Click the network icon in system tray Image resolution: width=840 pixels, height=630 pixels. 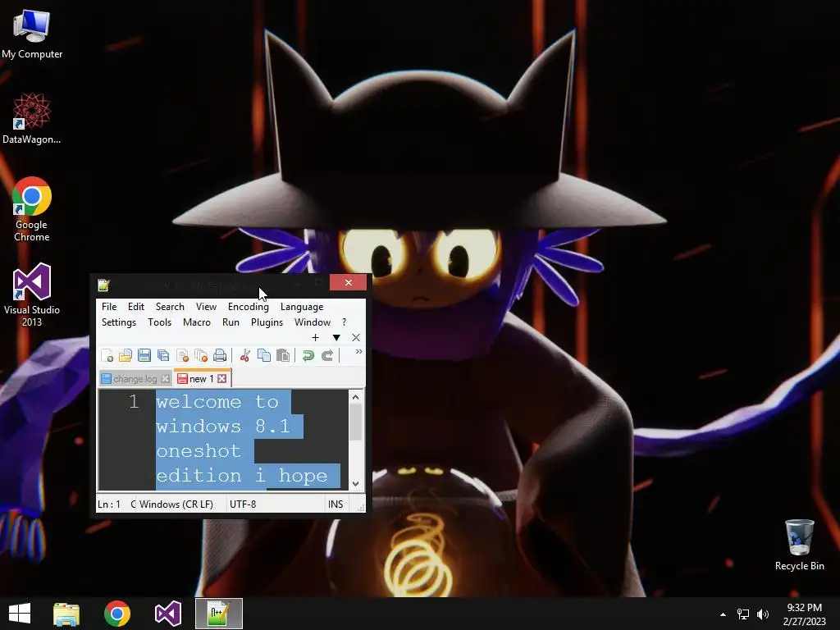(743, 614)
